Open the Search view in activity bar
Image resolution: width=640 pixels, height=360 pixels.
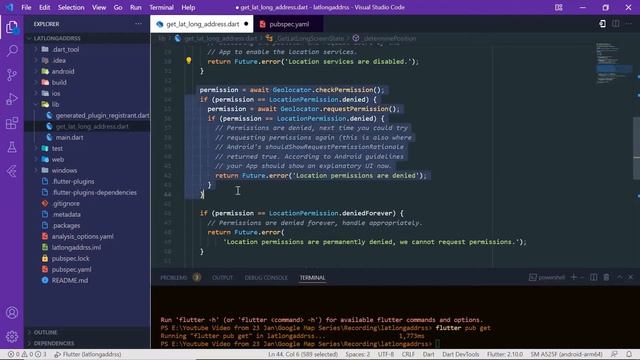point(12,51)
